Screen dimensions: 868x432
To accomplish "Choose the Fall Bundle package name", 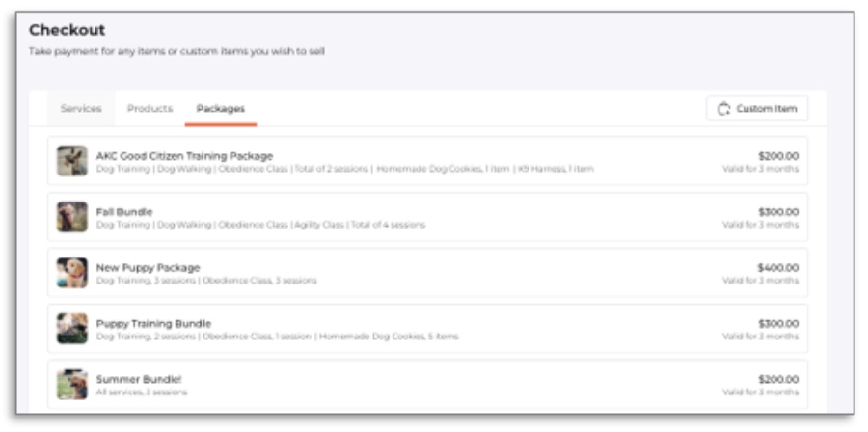I will tap(124, 211).
